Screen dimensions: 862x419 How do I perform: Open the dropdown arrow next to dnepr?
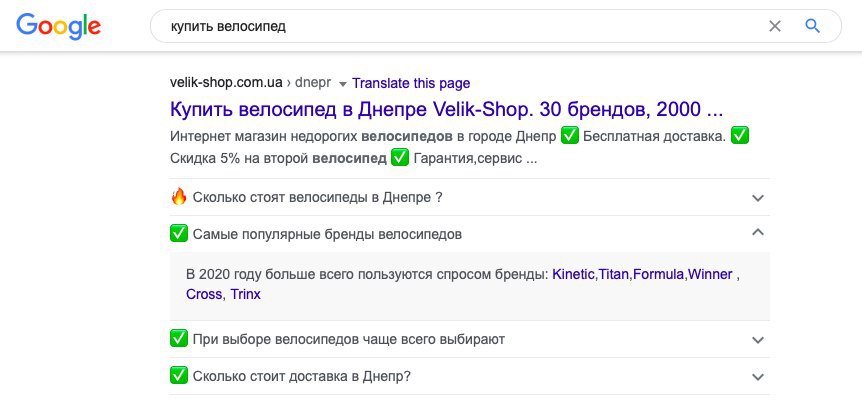342,84
